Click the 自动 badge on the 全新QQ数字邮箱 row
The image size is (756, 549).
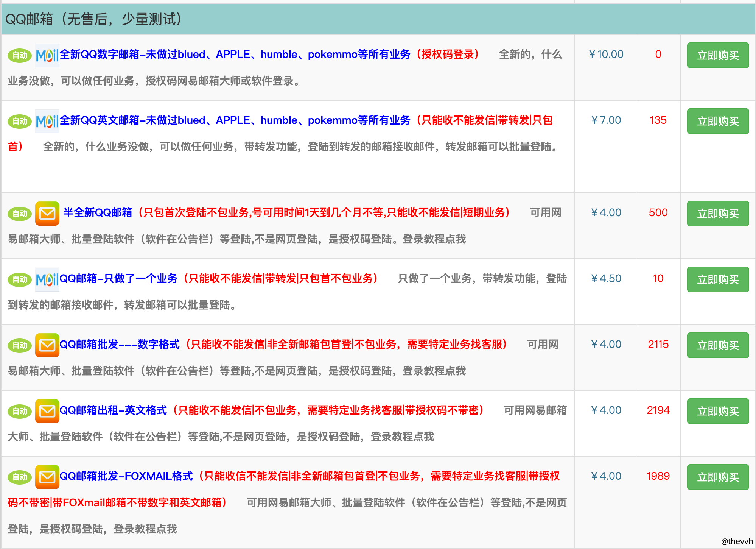click(20, 56)
